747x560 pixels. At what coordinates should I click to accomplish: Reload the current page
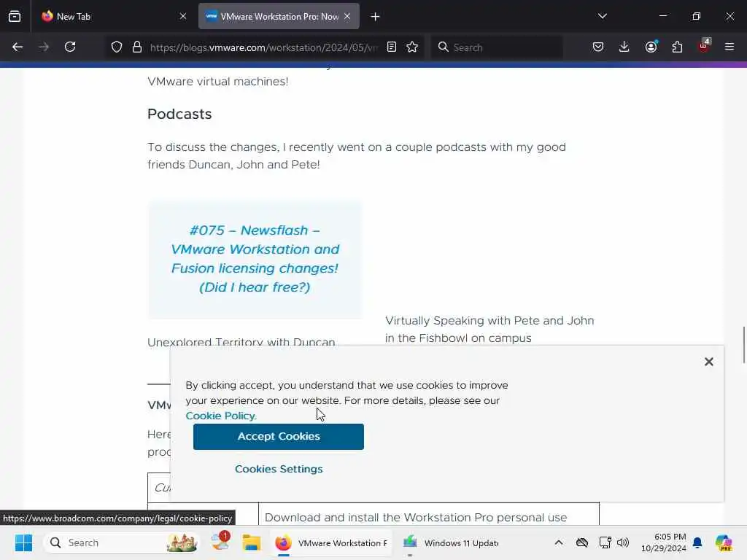pyautogui.click(x=70, y=47)
